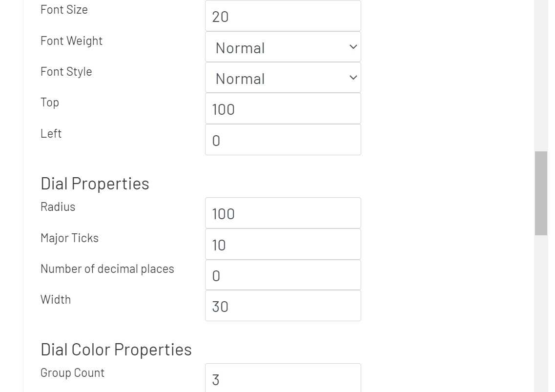
Task: Click the Radius input box
Action: 283,213
